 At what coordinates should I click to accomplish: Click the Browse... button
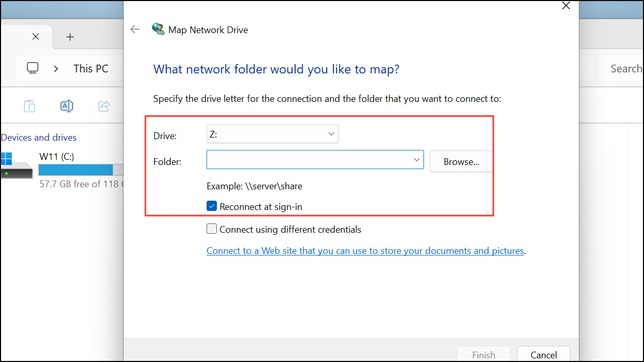461,162
